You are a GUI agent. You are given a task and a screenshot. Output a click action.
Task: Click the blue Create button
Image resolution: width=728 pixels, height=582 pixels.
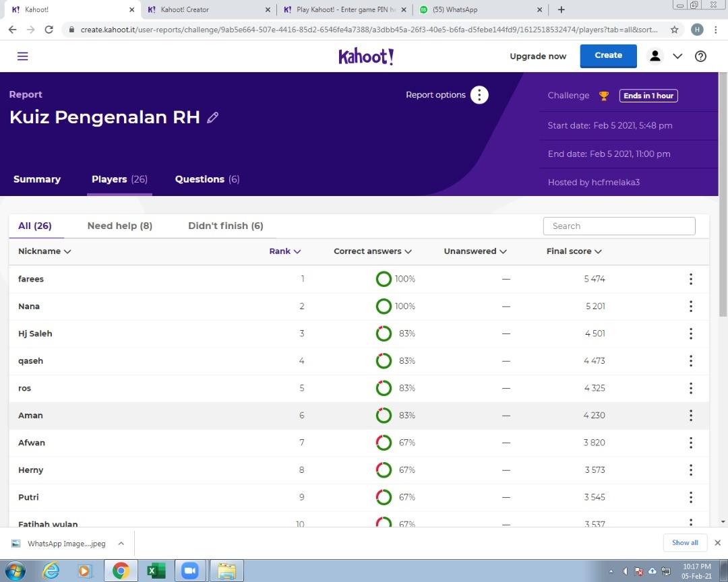click(x=608, y=56)
